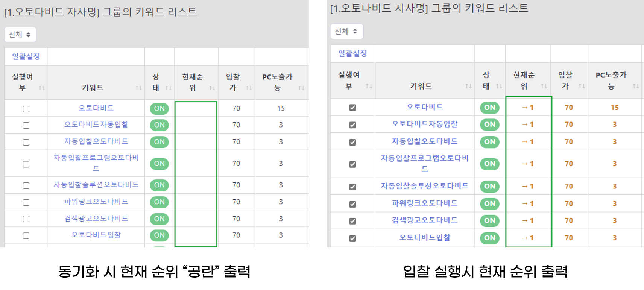This screenshot has height=290, width=644.
Task: Uncheck right 파워링크오토다비드 row checkbox
Action: coord(352,204)
